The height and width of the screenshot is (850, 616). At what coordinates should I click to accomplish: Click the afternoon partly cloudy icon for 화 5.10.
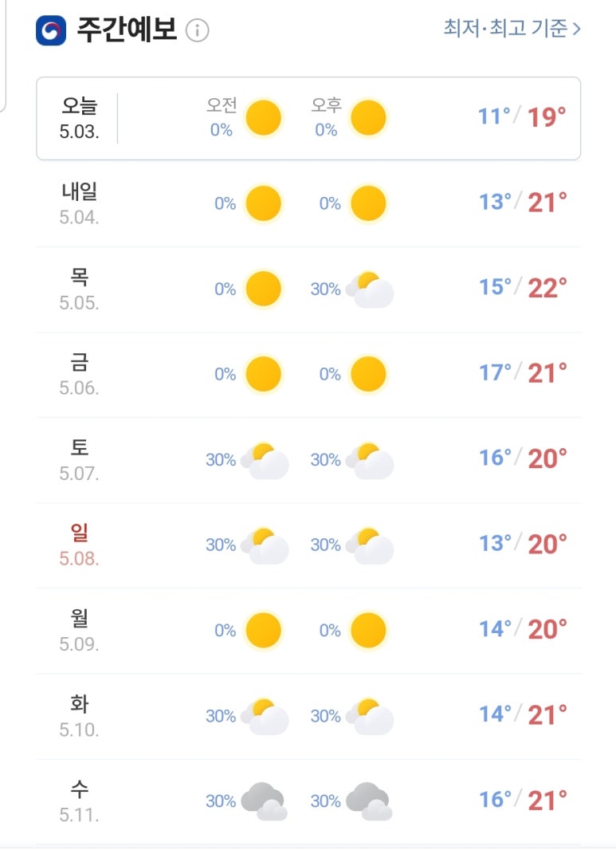[x=370, y=717]
